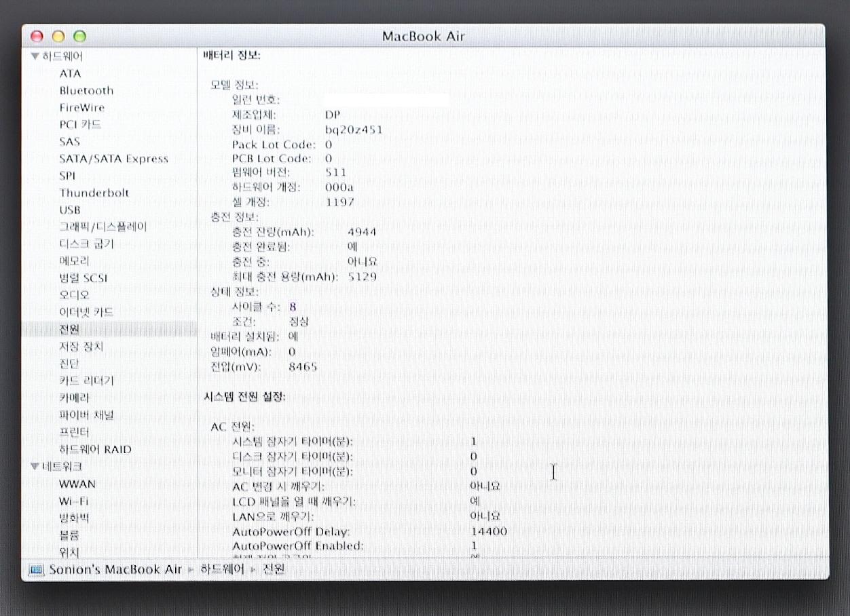Image resolution: width=850 pixels, height=616 pixels.
Task: Select the highlighted 전원 item
Action: point(69,329)
